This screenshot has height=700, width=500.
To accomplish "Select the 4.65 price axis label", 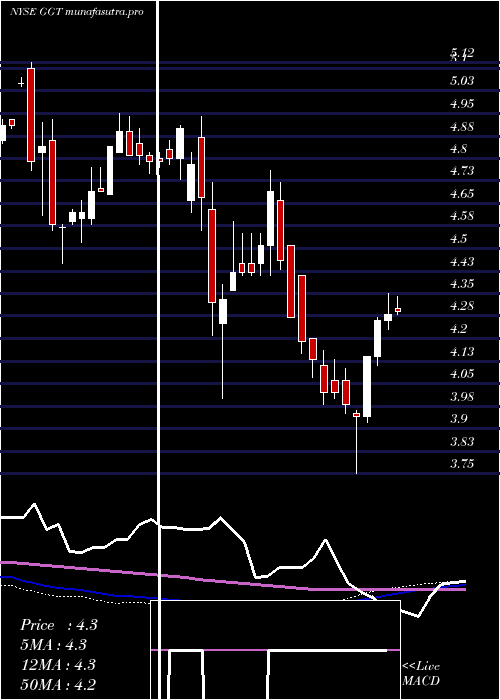I will (462, 194).
